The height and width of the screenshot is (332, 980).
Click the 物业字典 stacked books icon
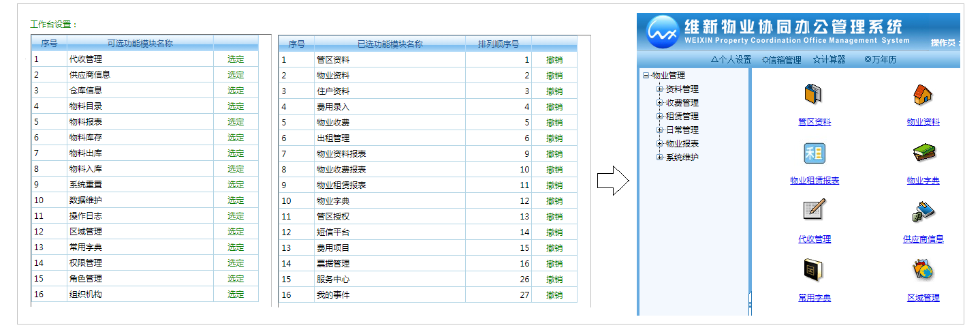(923, 153)
